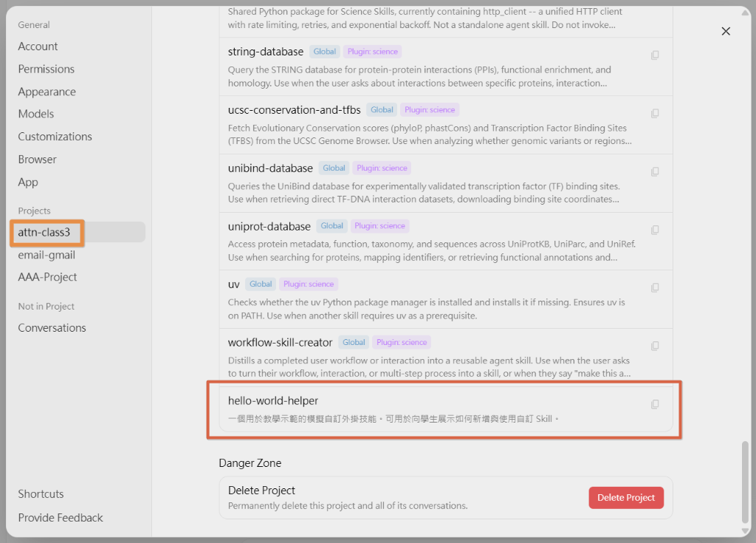Image resolution: width=756 pixels, height=543 pixels.
Task: Click the Global tag on uniprot-database
Action: [331, 226]
